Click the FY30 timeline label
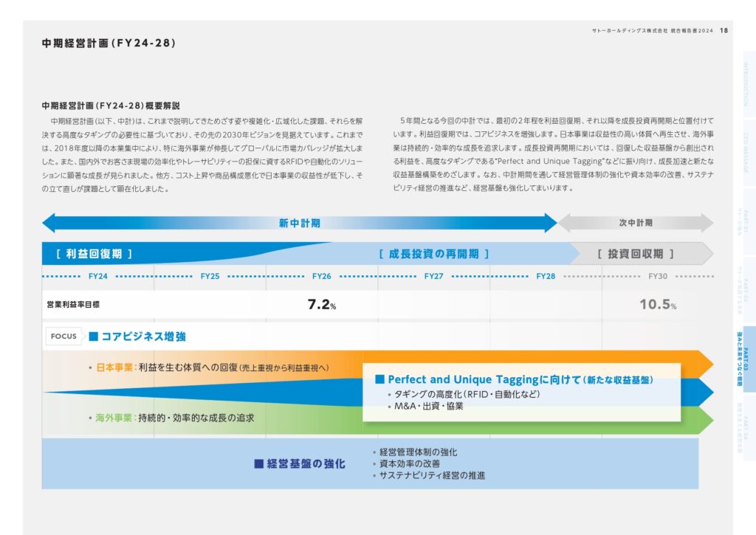This screenshot has width=756, height=535. (658, 276)
